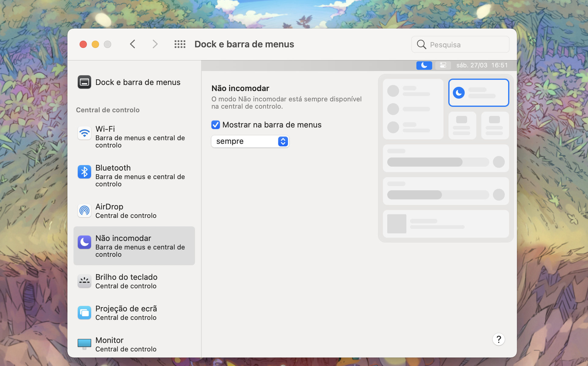Click the Não incomodar heading
The image size is (588, 366).
point(240,88)
